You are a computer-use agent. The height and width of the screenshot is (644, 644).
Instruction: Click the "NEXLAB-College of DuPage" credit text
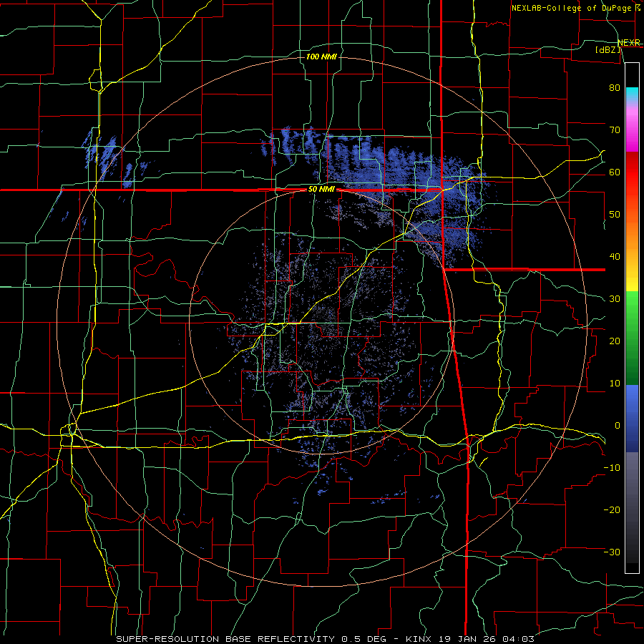[571, 8]
